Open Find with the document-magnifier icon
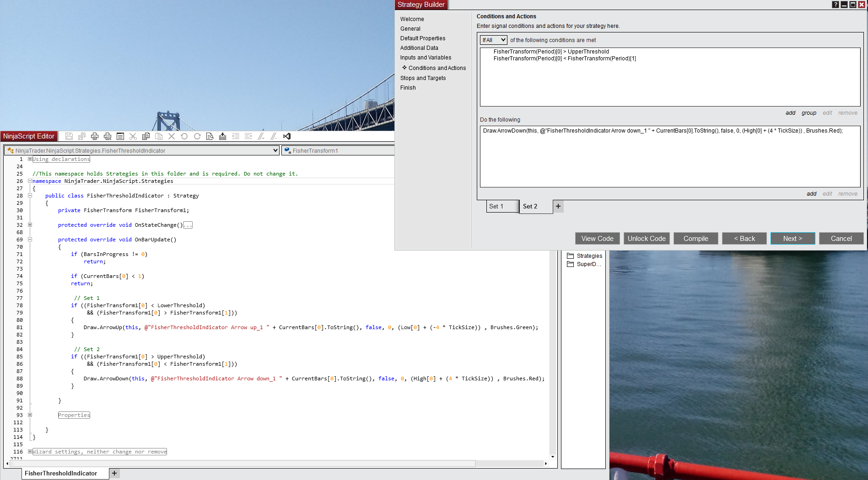This screenshot has width=868, height=480. [x=210, y=136]
